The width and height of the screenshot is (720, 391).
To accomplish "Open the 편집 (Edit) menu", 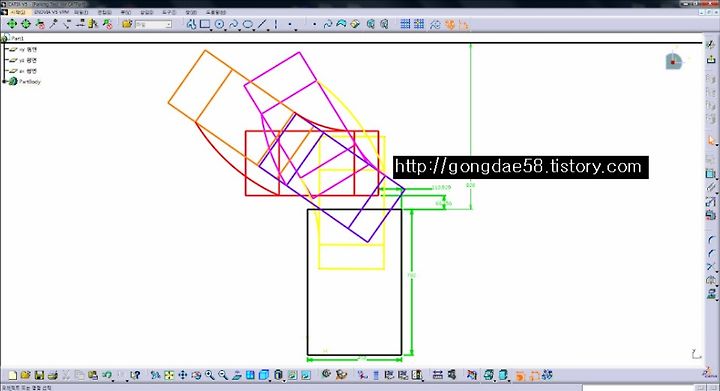I will [104, 12].
